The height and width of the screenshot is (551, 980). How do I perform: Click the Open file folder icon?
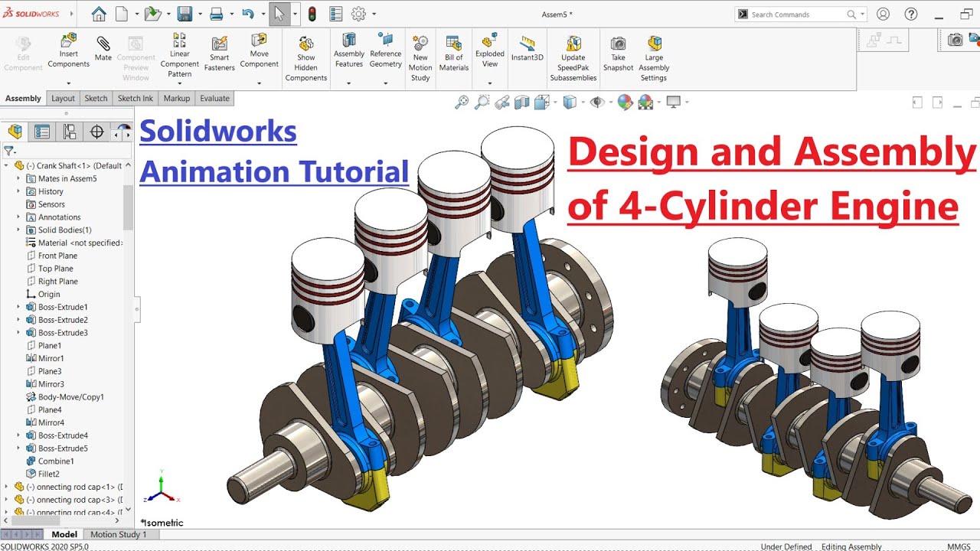[152, 14]
